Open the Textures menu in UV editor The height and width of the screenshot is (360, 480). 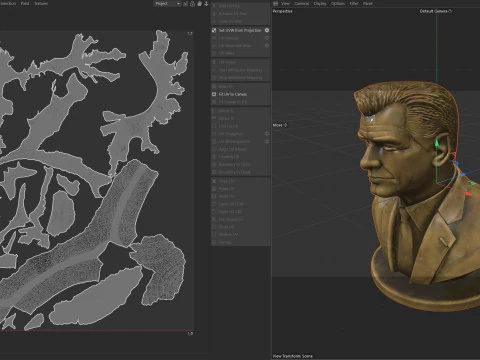point(41,4)
